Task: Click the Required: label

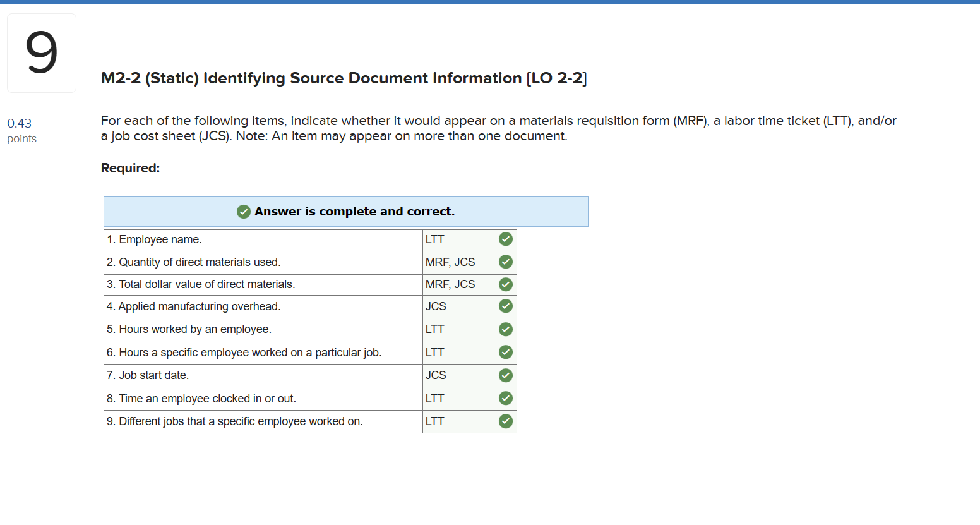Action: [131, 168]
